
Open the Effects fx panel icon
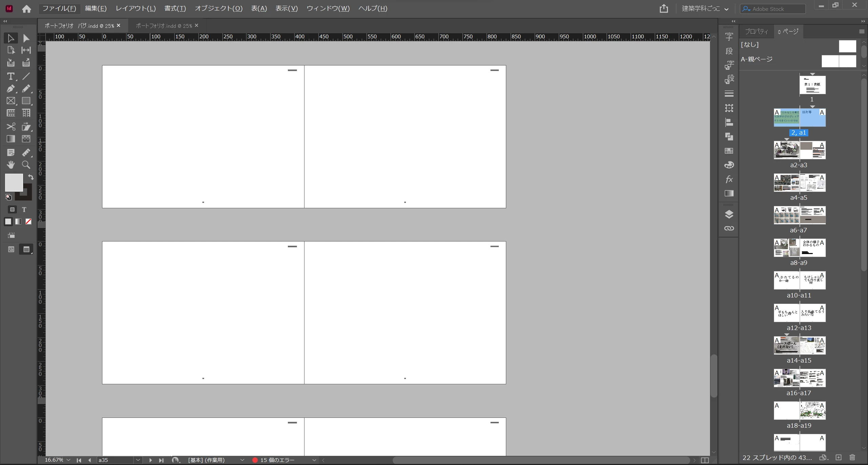pyautogui.click(x=729, y=179)
